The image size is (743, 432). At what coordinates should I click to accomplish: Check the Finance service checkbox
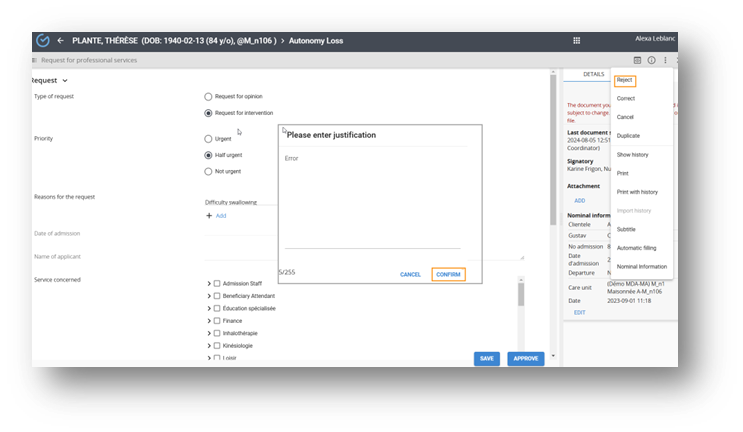pyautogui.click(x=216, y=321)
